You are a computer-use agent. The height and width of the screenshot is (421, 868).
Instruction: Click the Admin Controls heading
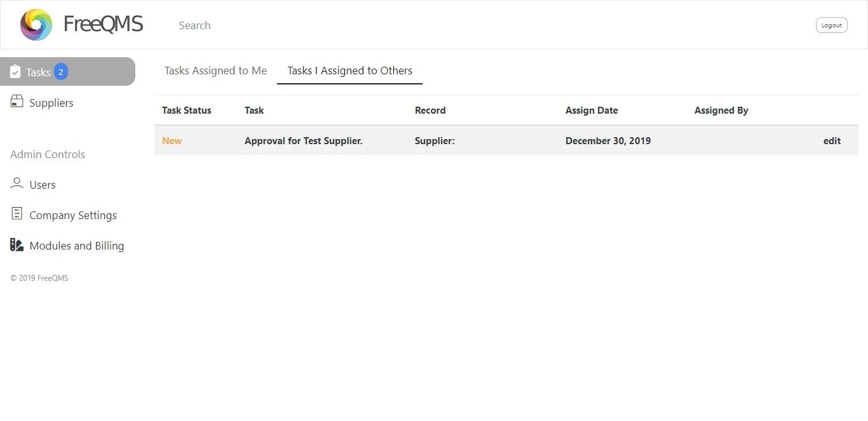[x=48, y=154]
